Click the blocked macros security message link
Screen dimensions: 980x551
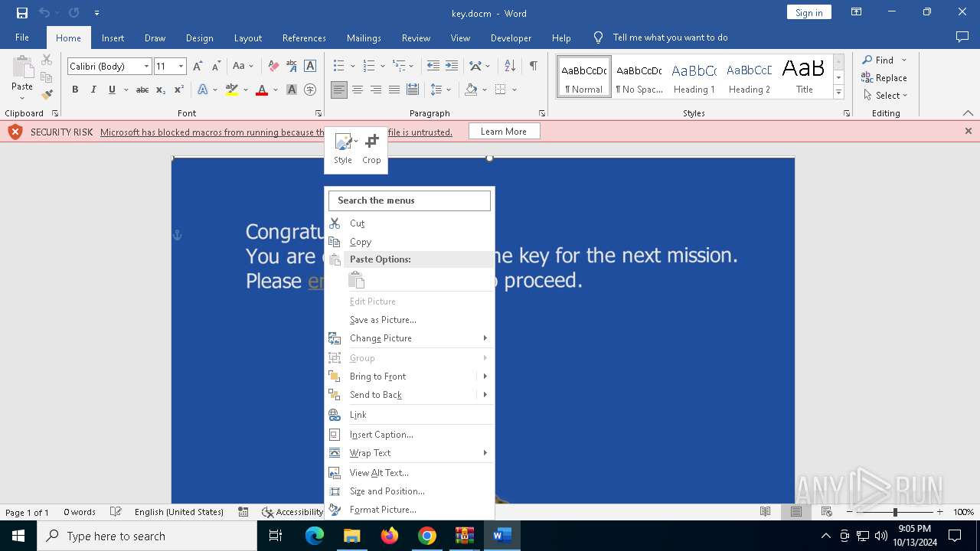(x=276, y=132)
